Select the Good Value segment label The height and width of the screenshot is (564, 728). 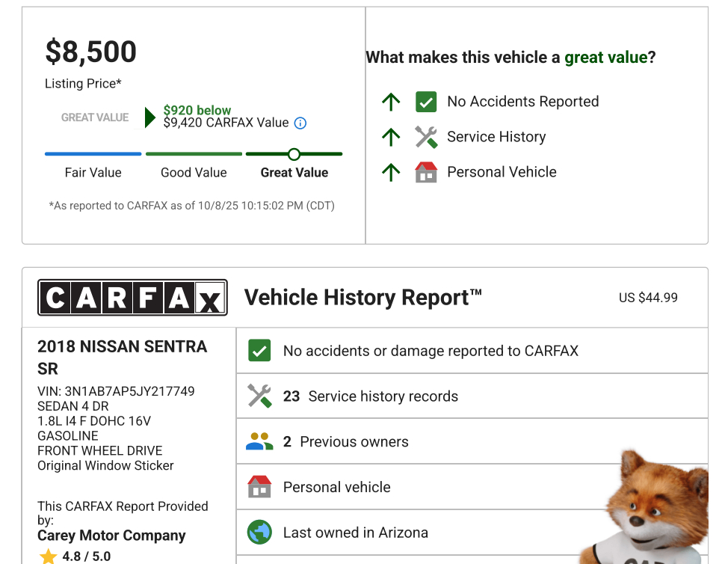[x=194, y=173]
